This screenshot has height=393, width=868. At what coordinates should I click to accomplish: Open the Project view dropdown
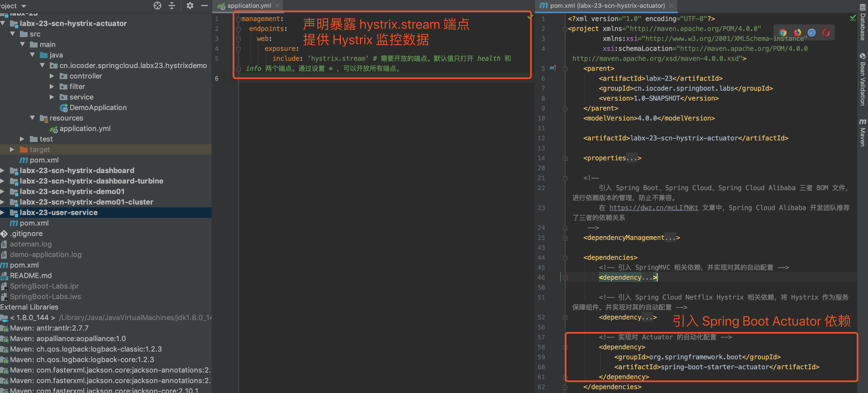(23, 6)
